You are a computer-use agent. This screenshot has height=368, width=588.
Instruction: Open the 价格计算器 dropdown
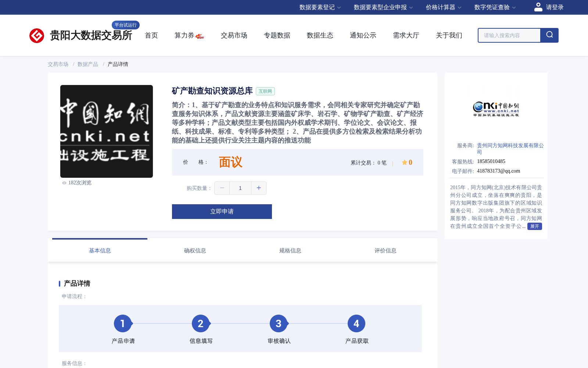click(444, 7)
